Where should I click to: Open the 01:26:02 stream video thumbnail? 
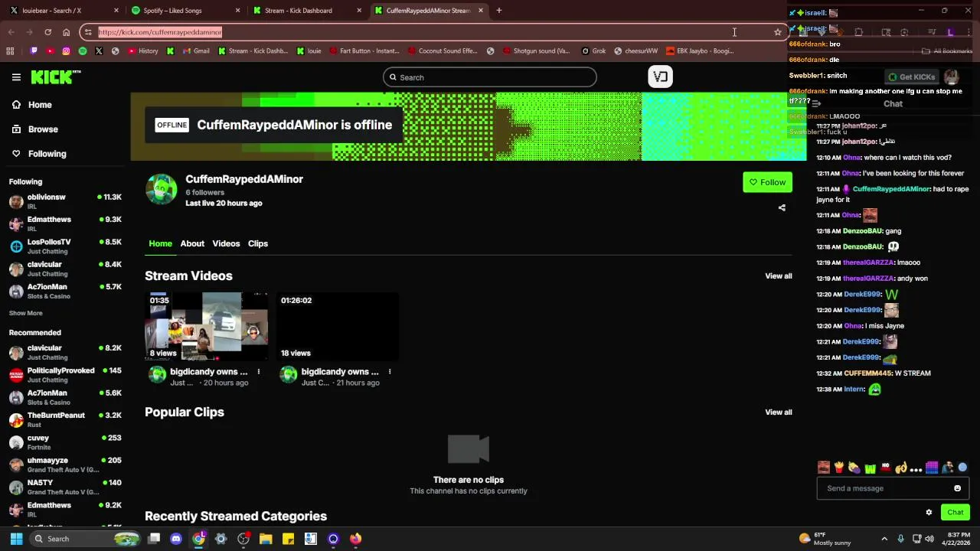pyautogui.click(x=338, y=327)
